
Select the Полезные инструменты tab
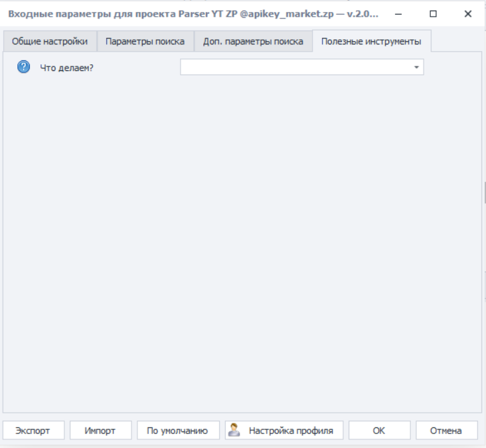click(x=370, y=41)
